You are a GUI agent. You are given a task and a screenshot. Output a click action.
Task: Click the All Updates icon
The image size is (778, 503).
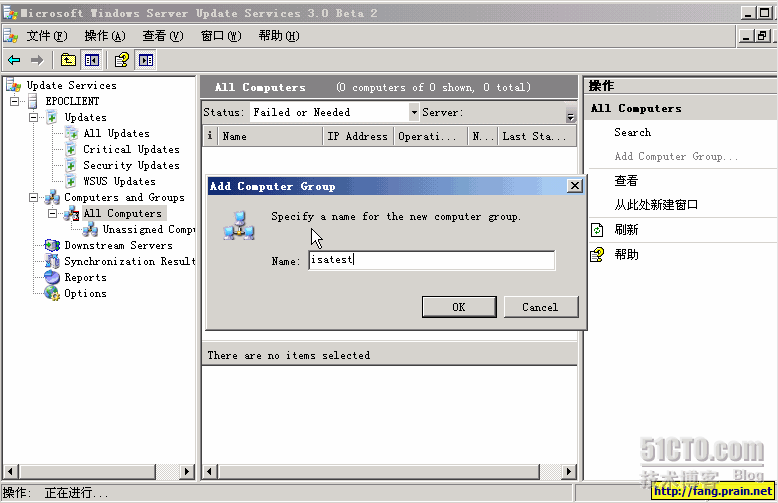71,133
